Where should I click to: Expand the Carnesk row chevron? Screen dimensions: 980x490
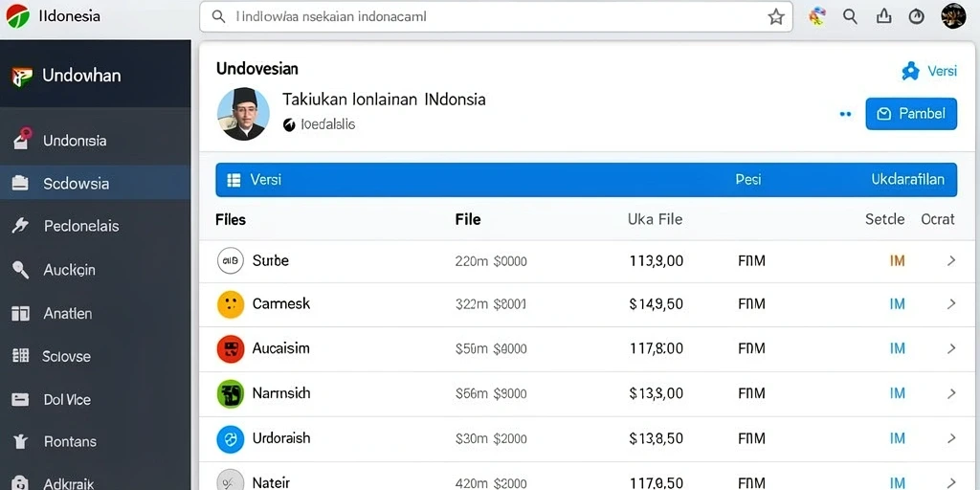[951, 304]
